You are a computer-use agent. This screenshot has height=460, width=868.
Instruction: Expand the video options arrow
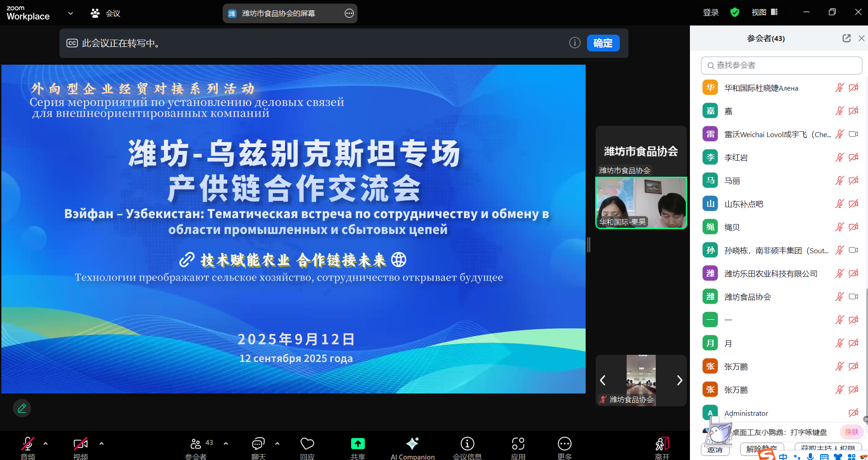pyautogui.click(x=101, y=443)
